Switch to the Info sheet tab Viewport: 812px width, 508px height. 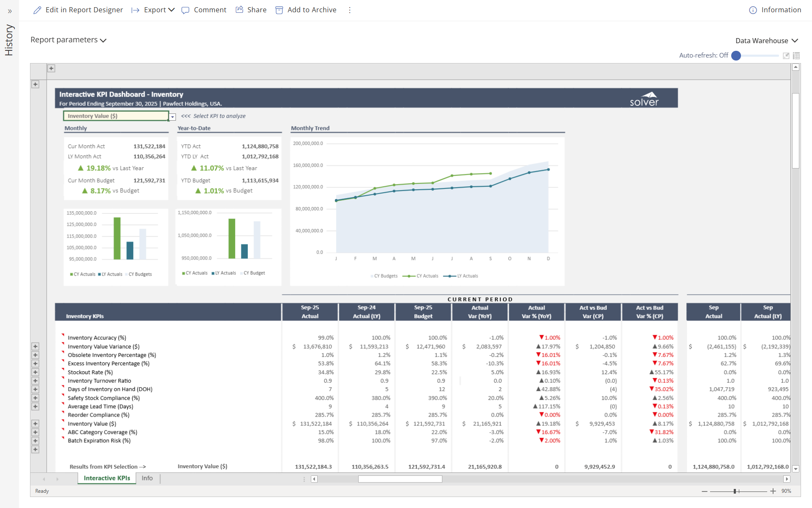tap(147, 478)
